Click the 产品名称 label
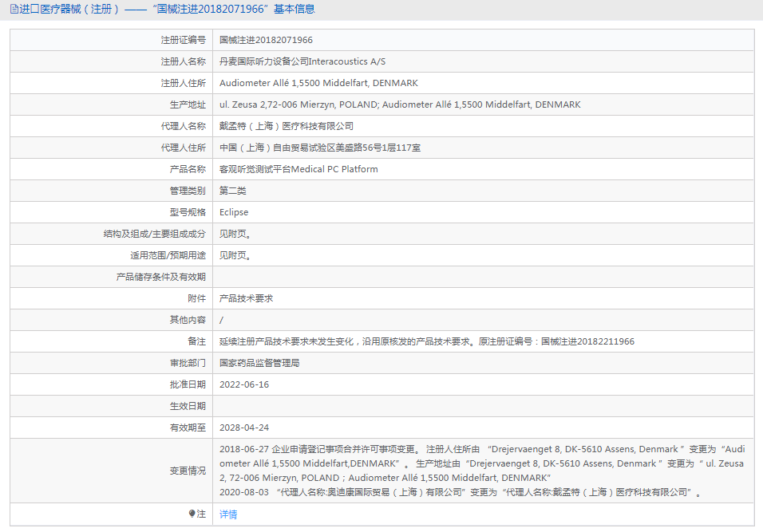 coord(188,169)
